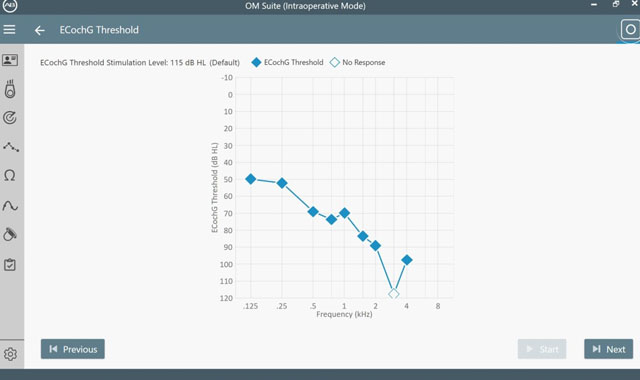
Task: Open the hamburger menu
Action: point(9,29)
